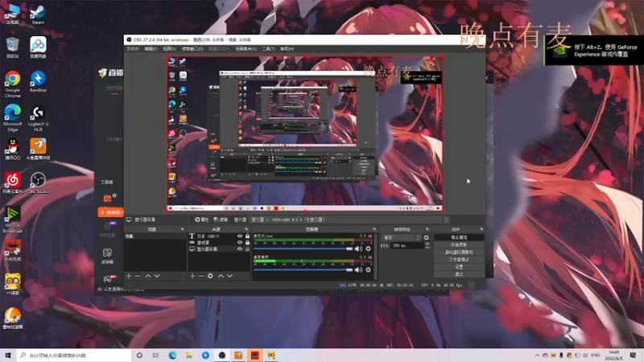Click the filters button 滤镜
644x362 pixels.
(x=221, y=220)
